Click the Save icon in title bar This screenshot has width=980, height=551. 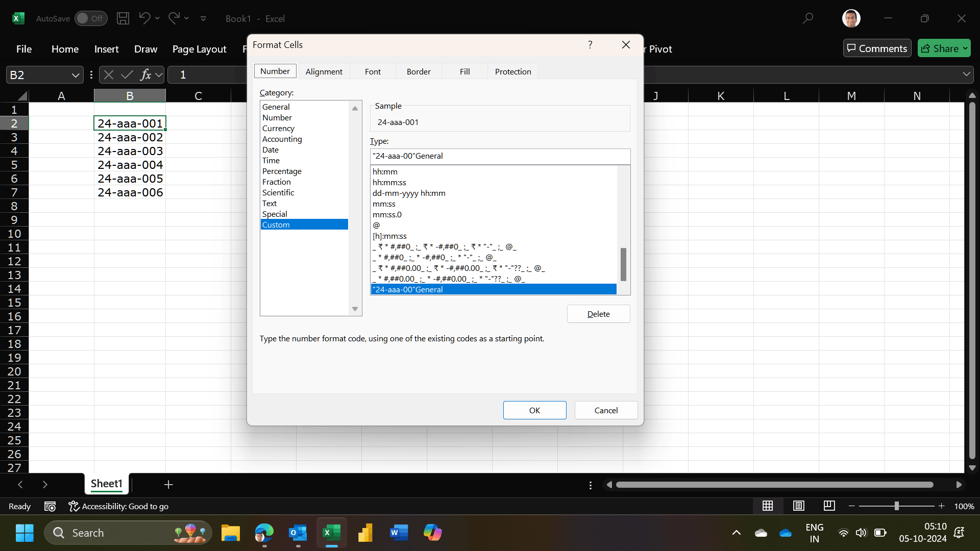tap(122, 18)
